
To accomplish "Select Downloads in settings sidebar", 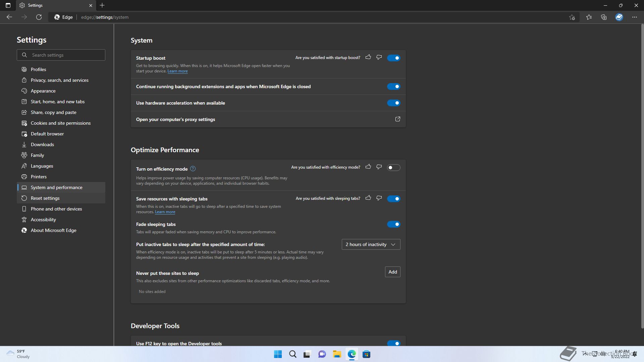I will (x=61, y=144).
